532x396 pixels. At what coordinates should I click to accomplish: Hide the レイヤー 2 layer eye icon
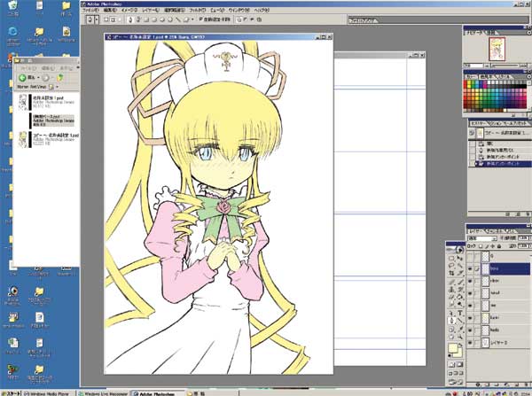point(470,343)
